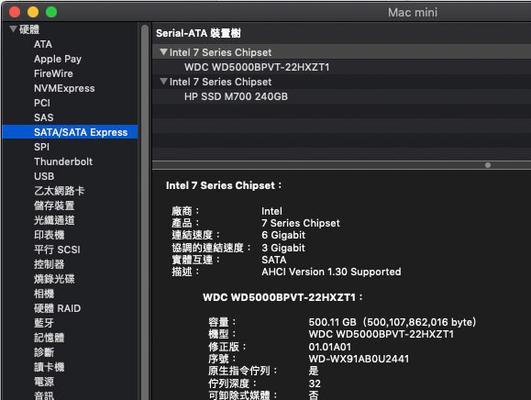Click the green zoom window button
The height and width of the screenshot is (400, 531).
[x=51, y=12]
